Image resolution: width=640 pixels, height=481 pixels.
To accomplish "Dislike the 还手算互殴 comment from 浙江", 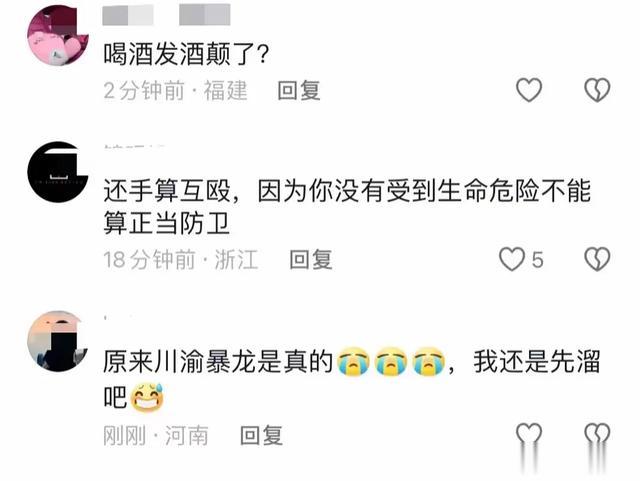I will [597, 259].
